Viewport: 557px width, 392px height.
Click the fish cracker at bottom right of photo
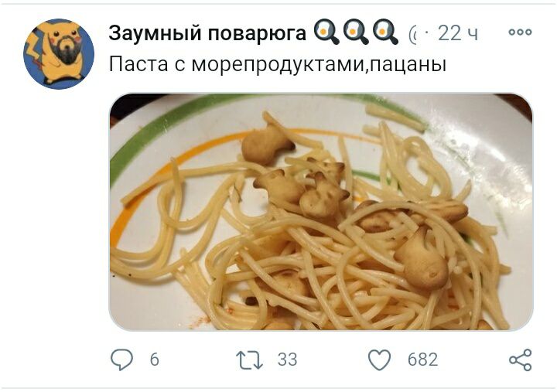[421, 259]
